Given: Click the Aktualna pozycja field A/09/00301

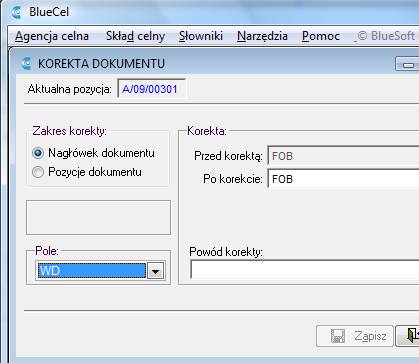Looking at the screenshot, I should pyautogui.click(x=151, y=89).
